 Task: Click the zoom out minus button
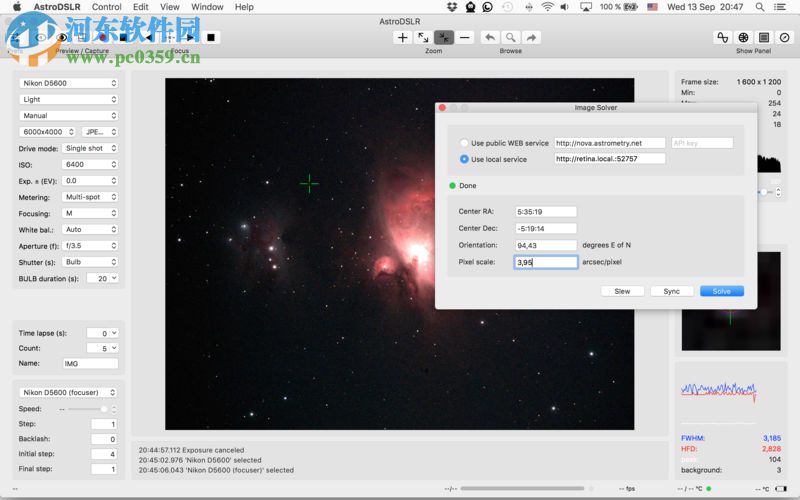464,37
